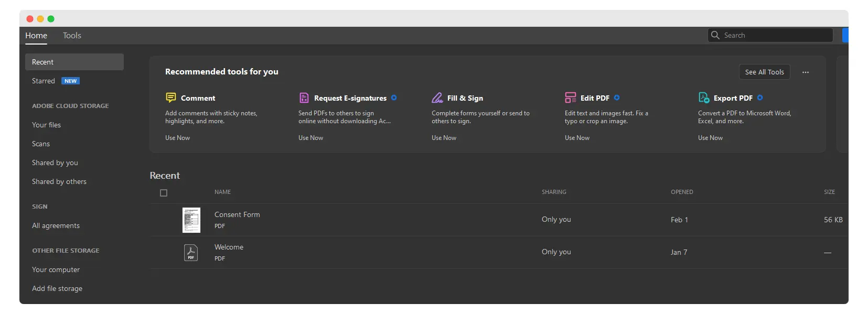Click the Feb 1 opened date

click(x=679, y=220)
